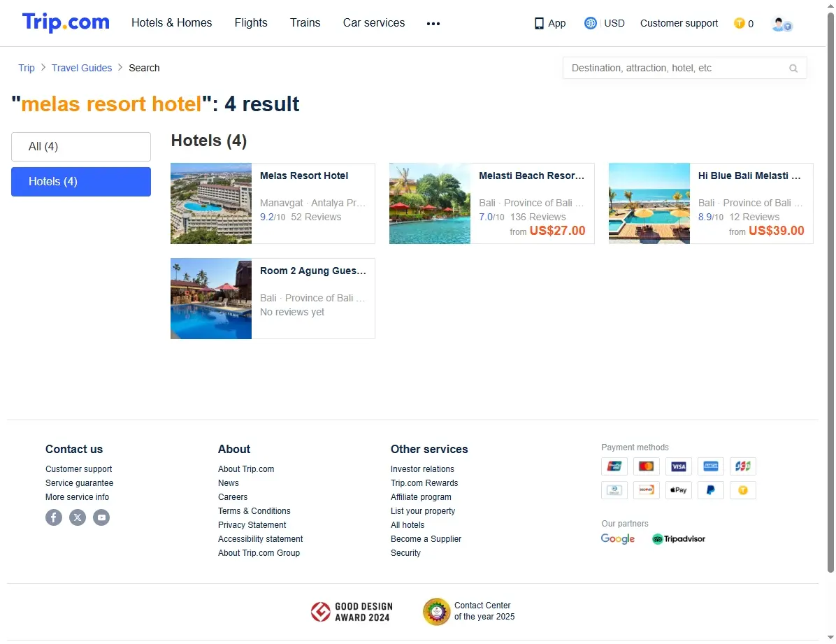This screenshot has width=836, height=644.
Task: Click the JCB payment icon
Action: coord(743,466)
